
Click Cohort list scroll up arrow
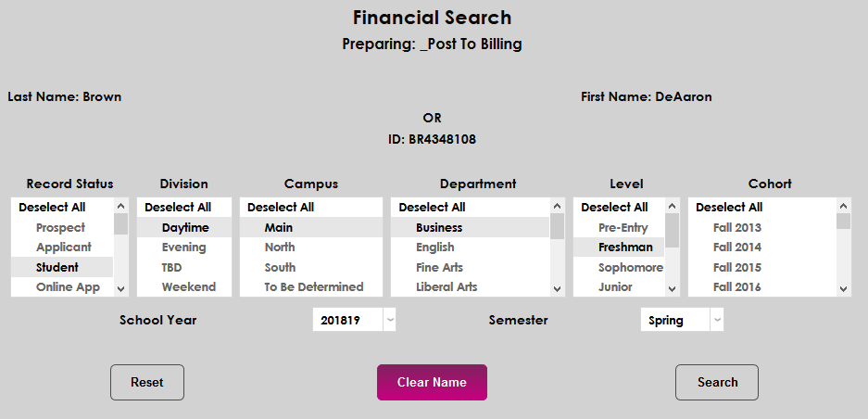843,207
